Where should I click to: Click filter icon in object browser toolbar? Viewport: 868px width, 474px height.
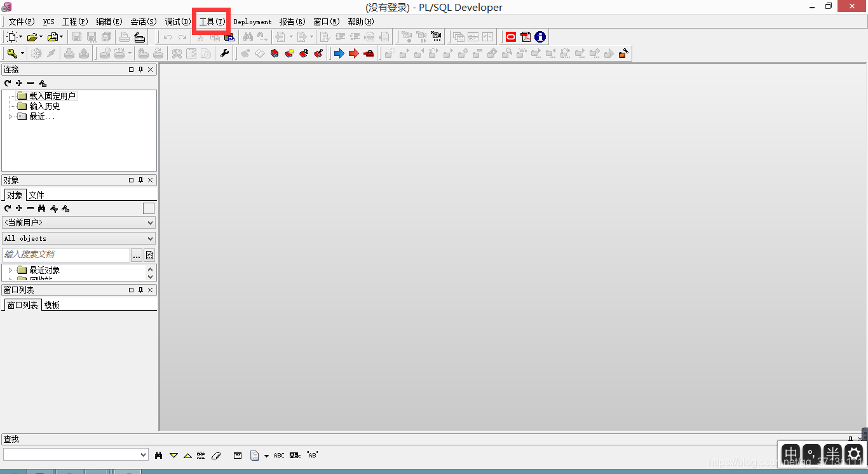(x=54, y=208)
